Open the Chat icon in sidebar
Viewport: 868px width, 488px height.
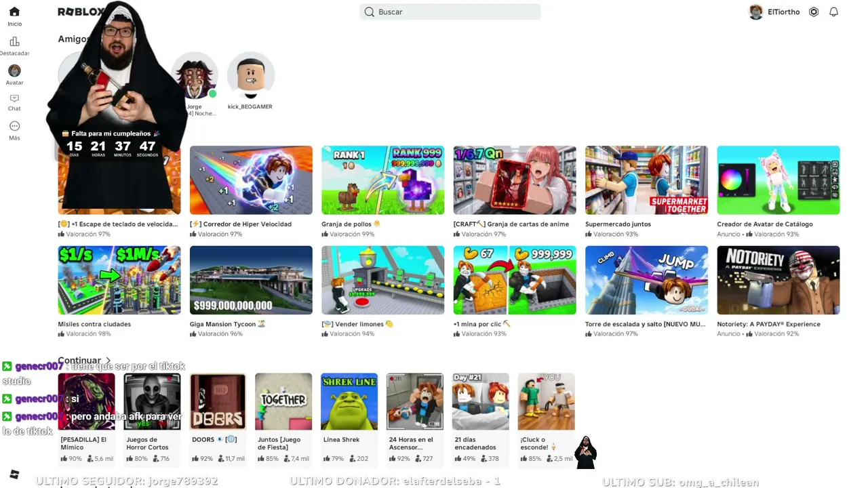(14, 98)
